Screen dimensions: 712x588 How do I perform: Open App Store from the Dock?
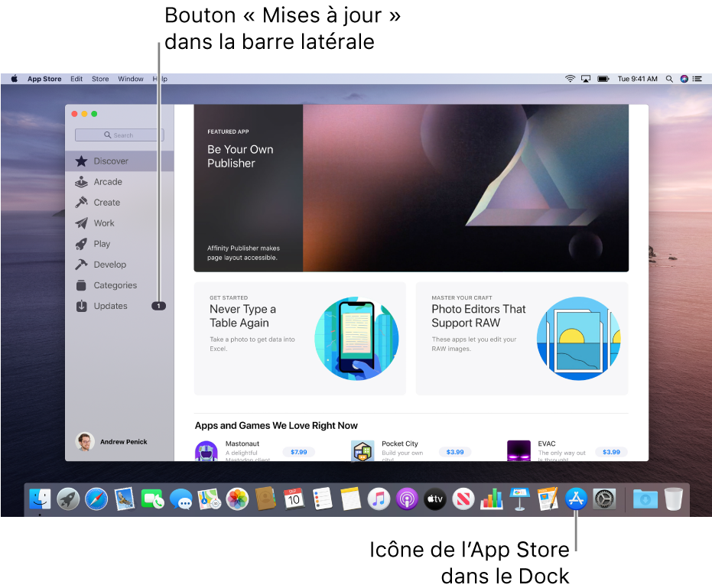(576, 499)
